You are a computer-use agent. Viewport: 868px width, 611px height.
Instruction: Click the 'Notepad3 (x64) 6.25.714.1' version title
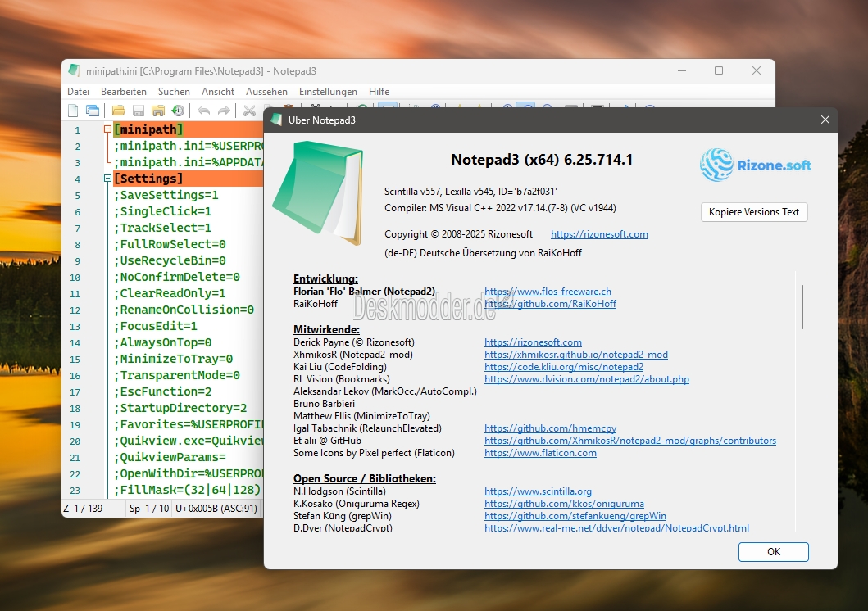coord(542,160)
